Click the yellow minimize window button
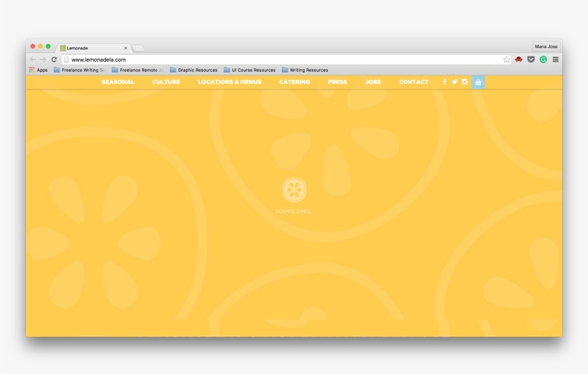 coord(40,46)
